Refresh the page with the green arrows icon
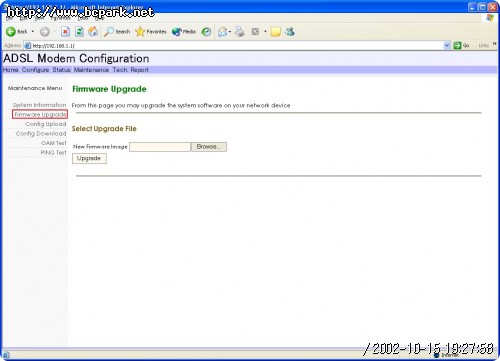This screenshot has height=361, width=500. (79, 32)
